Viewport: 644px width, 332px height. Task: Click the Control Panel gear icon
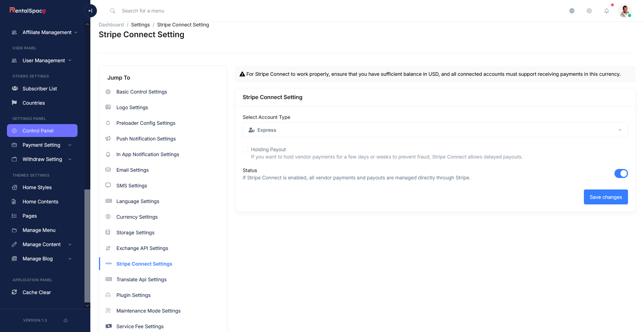point(14,131)
